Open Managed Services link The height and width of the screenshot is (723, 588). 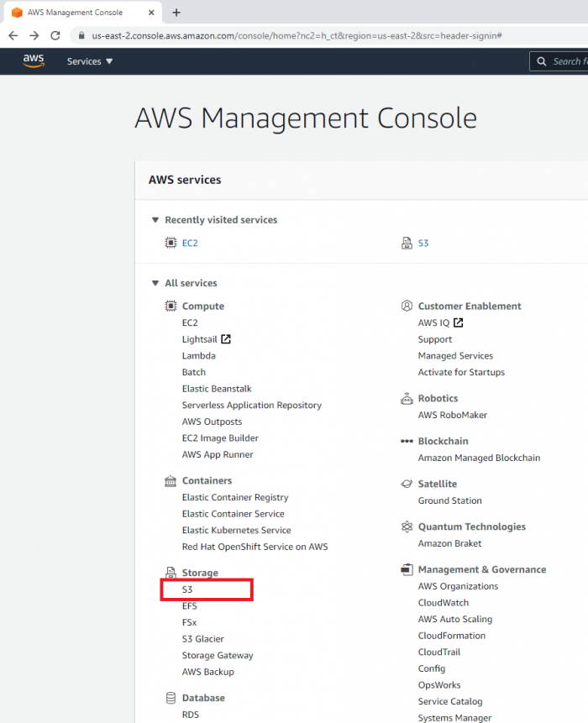point(455,356)
